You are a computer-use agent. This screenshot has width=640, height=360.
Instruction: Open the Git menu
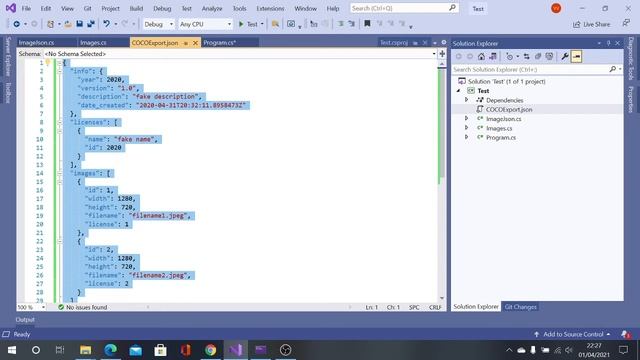click(87, 8)
